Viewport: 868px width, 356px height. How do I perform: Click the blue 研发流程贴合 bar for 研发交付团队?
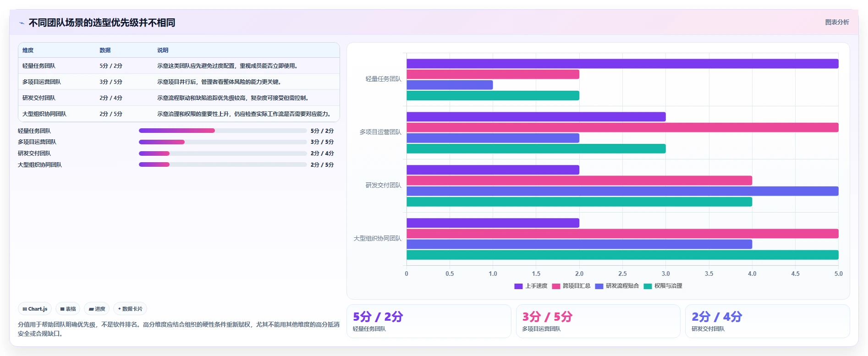pyautogui.click(x=622, y=191)
